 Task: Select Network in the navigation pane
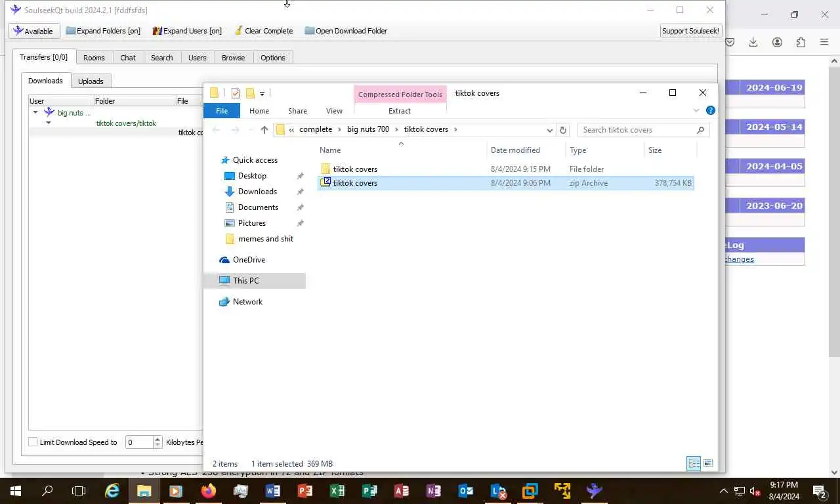pyautogui.click(x=247, y=302)
